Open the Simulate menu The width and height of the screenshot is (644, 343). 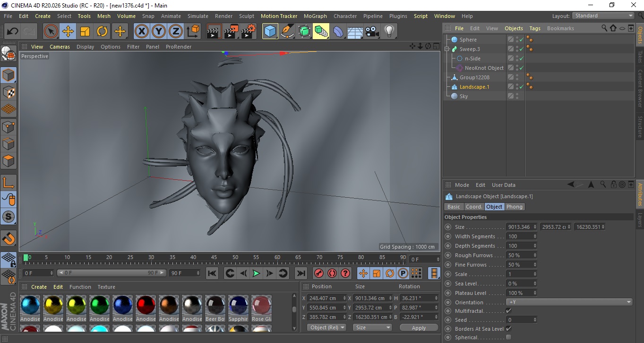click(x=197, y=16)
